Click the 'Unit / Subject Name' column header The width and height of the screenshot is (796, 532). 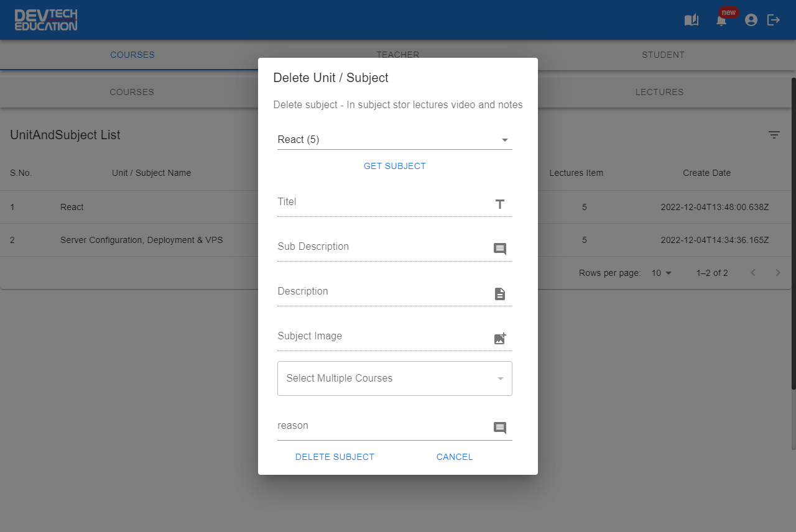151,173
